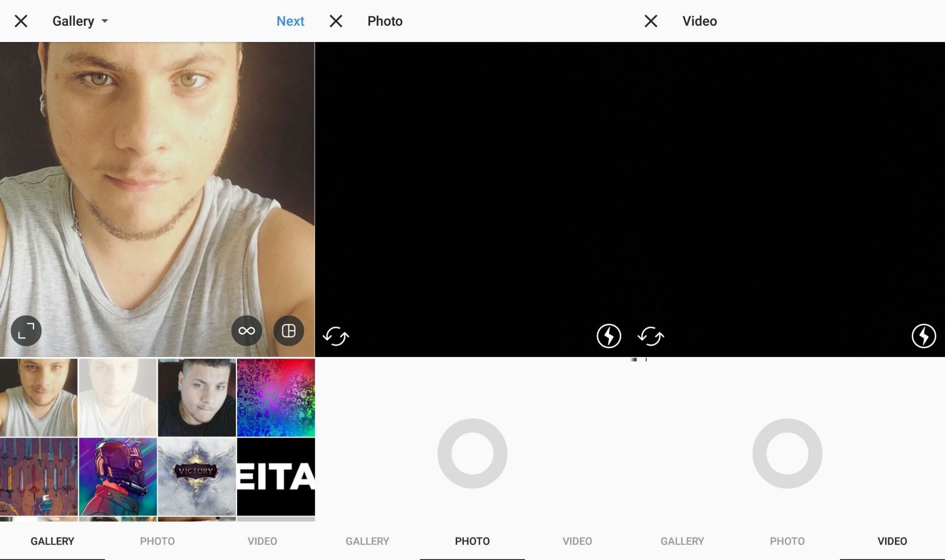Select PHOTO tab on Photo screen
945x560 pixels.
[x=472, y=541]
